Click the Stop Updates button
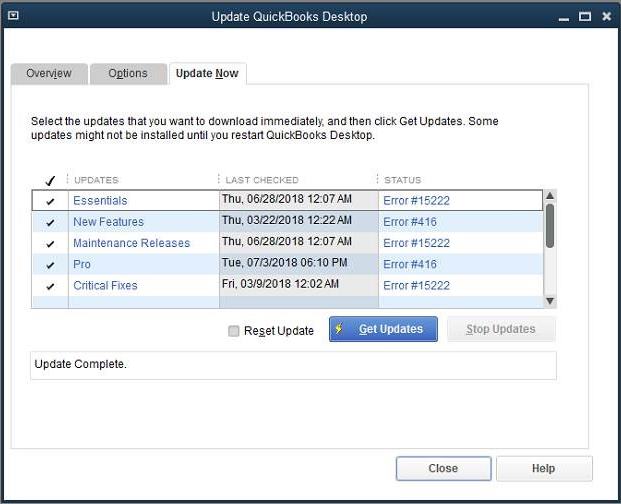 501,329
